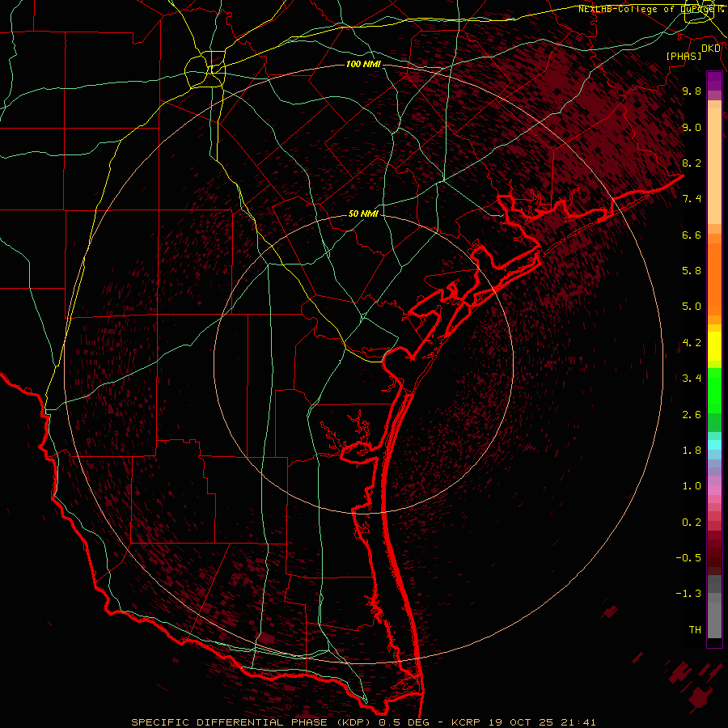This screenshot has width=728, height=728.
Task: Click the 9.0 value on the color scale
Action: tap(692, 127)
